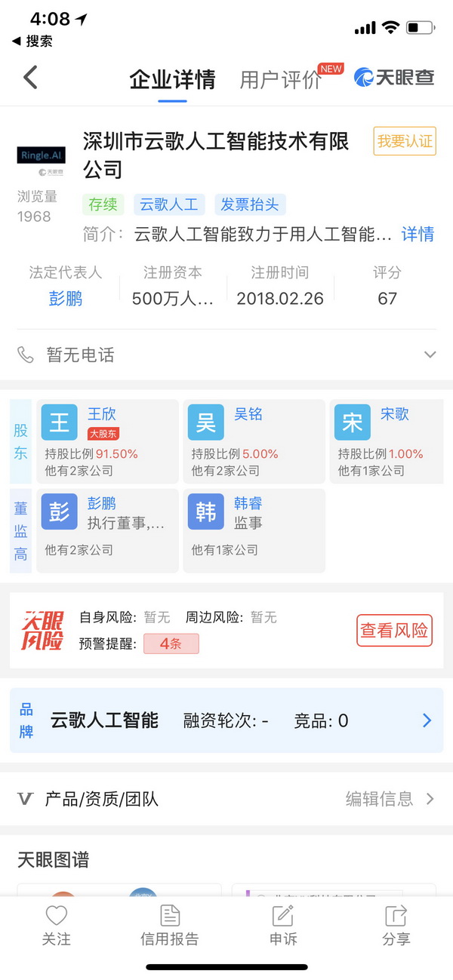Tap the 云歌人工 tag
The height and width of the screenshot is (980, 453).
coord(170,204)
